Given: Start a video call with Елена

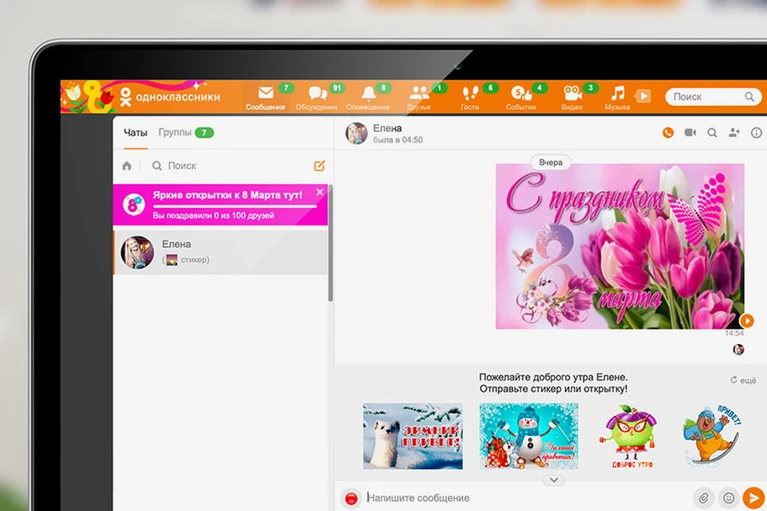Looking at the screenshot, I should pos(690,133).
